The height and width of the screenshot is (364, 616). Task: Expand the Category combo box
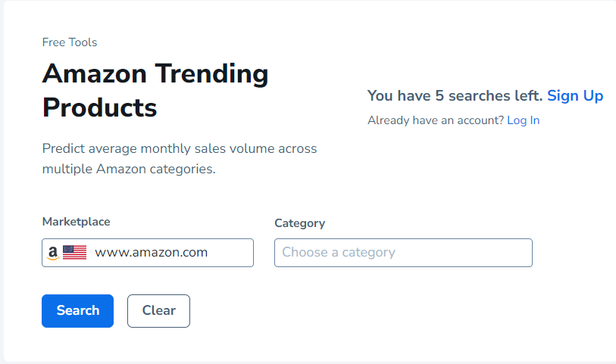[x=403, y=253]
